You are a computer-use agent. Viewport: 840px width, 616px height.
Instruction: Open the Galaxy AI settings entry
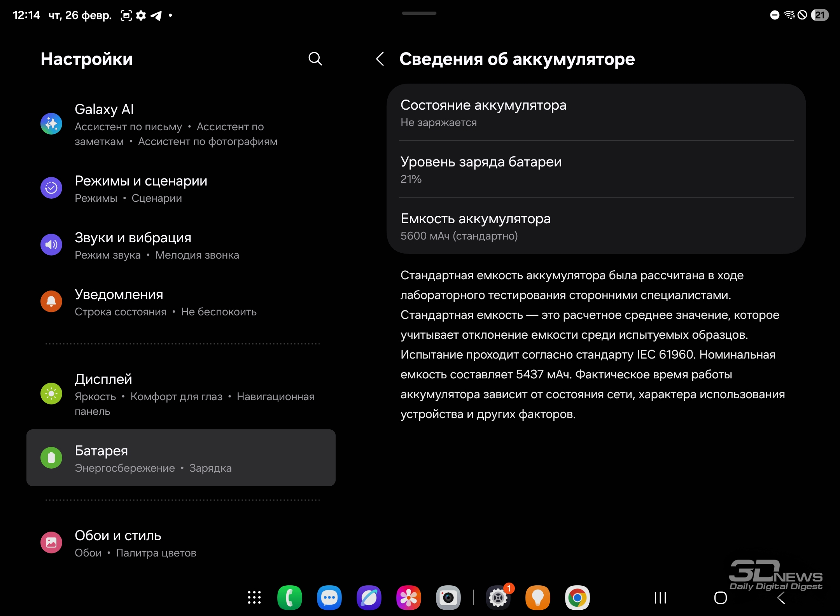(x=181, y=124)
